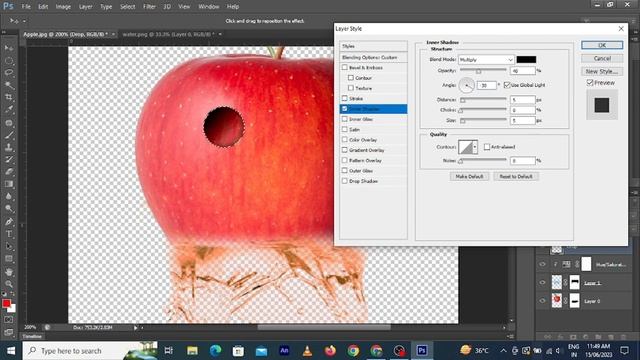Enable the Satin style checkbox
This screenshot has height=360, width=640.
coord(345,129)
